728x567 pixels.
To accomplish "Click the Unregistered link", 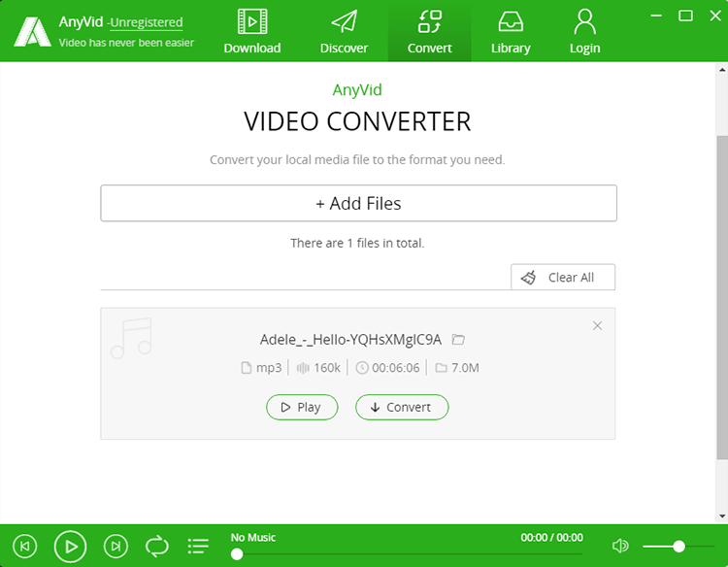I will click(147, 22).
